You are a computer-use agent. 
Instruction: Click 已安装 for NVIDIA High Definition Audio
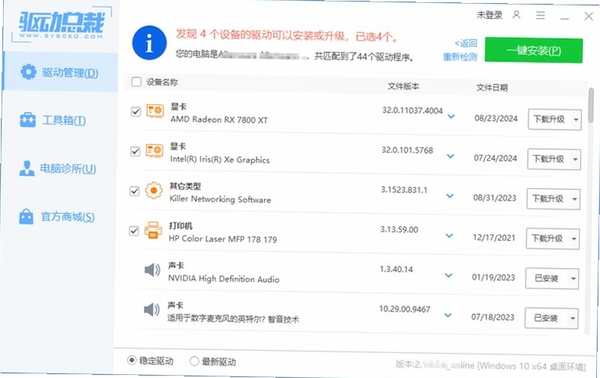pyautogui.click(x=546, y=279)
